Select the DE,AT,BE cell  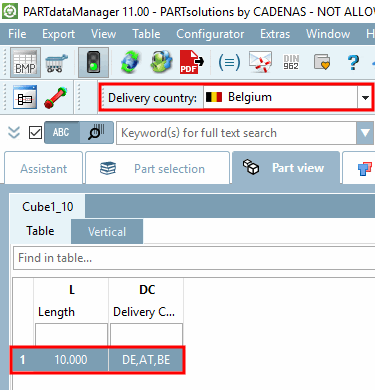pos(146,360)
